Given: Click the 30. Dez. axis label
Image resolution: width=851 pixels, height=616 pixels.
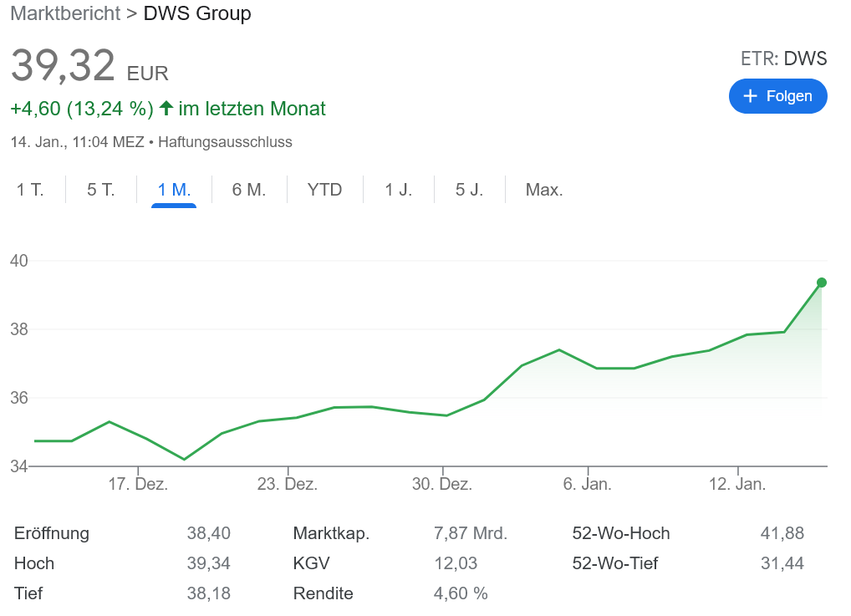Looking at the screenshot, I should point(441,484).
